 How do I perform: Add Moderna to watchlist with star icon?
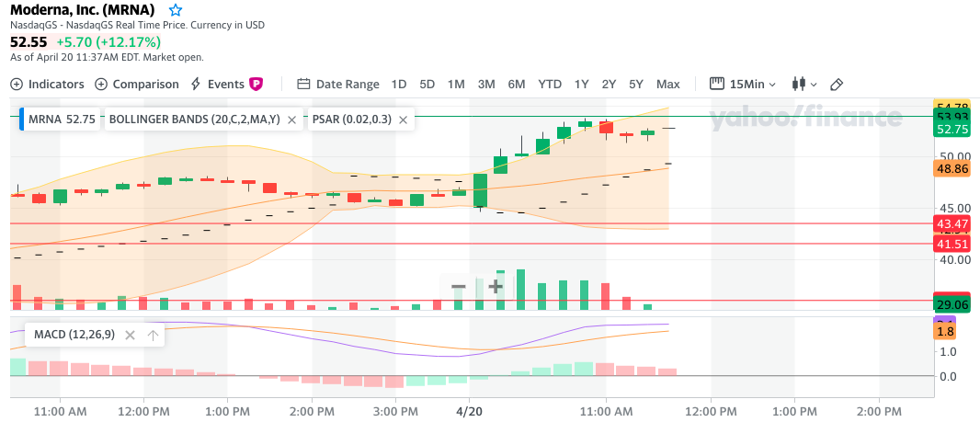tap(176, 9)
